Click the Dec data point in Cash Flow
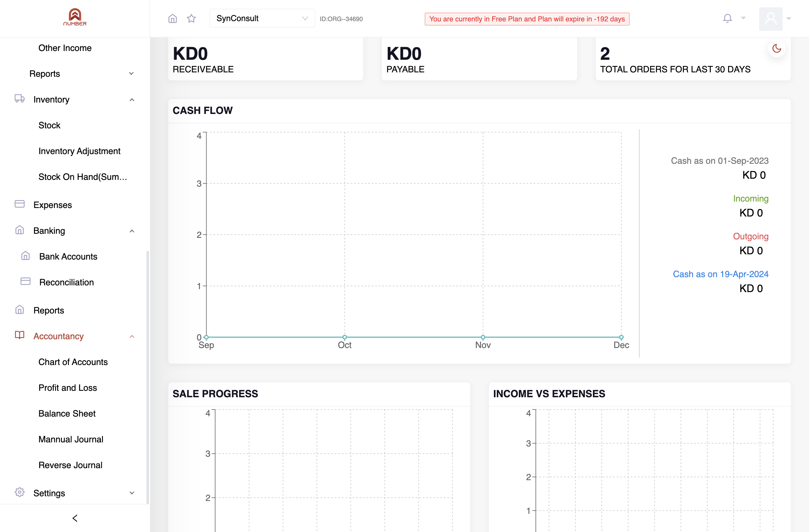The image size is (809, 532). [x=621, y=337]
